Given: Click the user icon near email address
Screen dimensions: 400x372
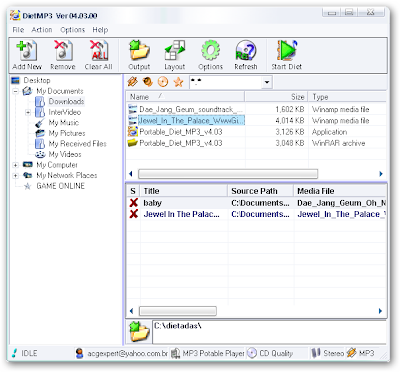Looking at the screenshot, I should [79, 353].
